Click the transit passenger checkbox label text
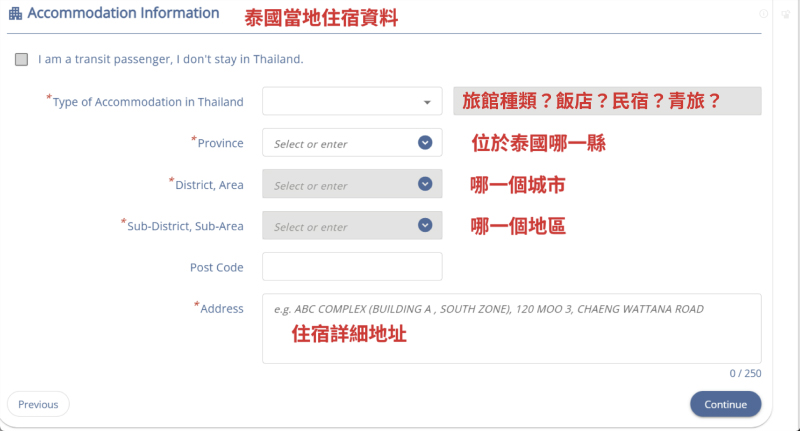Viewport: 800px width, 431px height. pos(170,59)
